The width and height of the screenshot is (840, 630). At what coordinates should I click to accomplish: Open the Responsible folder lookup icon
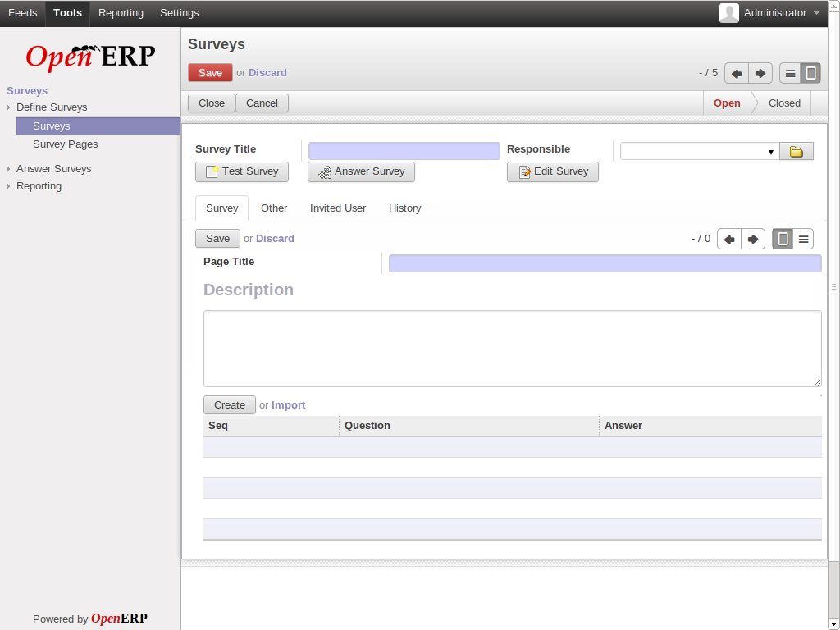[796, 152]
